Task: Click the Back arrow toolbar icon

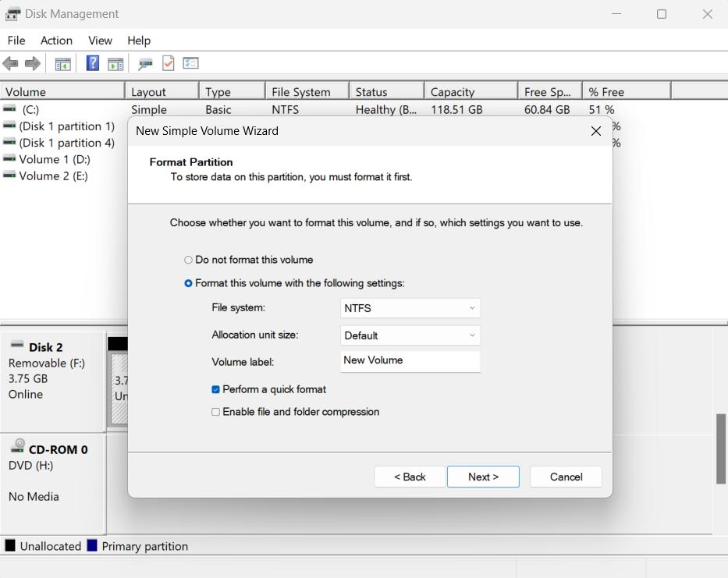Action: pyautogui.click(x=10, y=63)
